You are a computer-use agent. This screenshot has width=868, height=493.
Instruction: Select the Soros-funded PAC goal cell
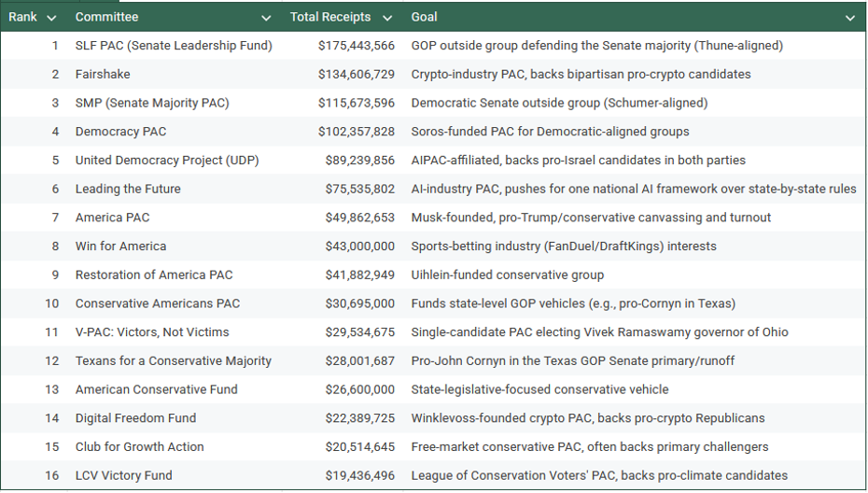click(x=635, y=132)
